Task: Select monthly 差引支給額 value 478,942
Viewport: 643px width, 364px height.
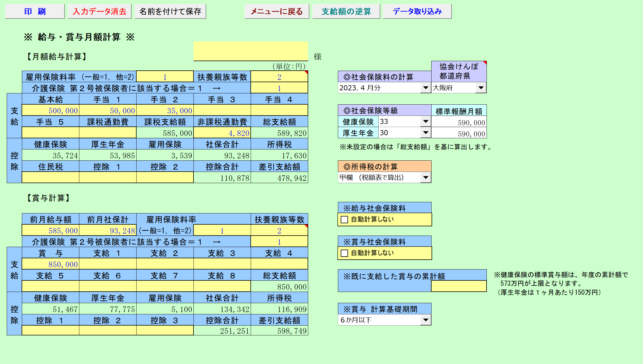Action: [280, 178]
